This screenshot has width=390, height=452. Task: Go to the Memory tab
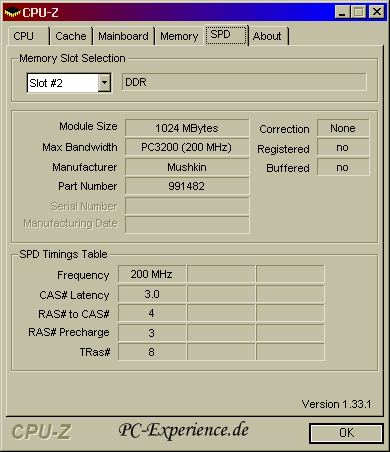click(x=179, y=36)
